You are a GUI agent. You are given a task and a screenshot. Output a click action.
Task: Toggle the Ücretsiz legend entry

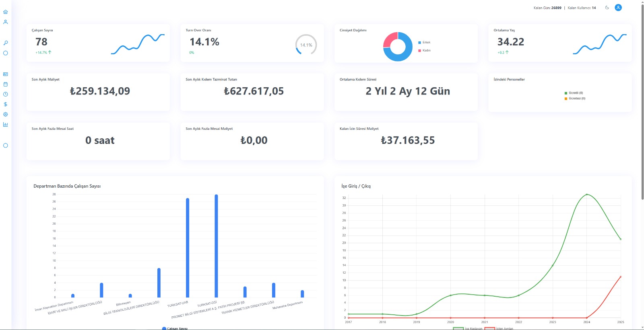tap(576, 98)
